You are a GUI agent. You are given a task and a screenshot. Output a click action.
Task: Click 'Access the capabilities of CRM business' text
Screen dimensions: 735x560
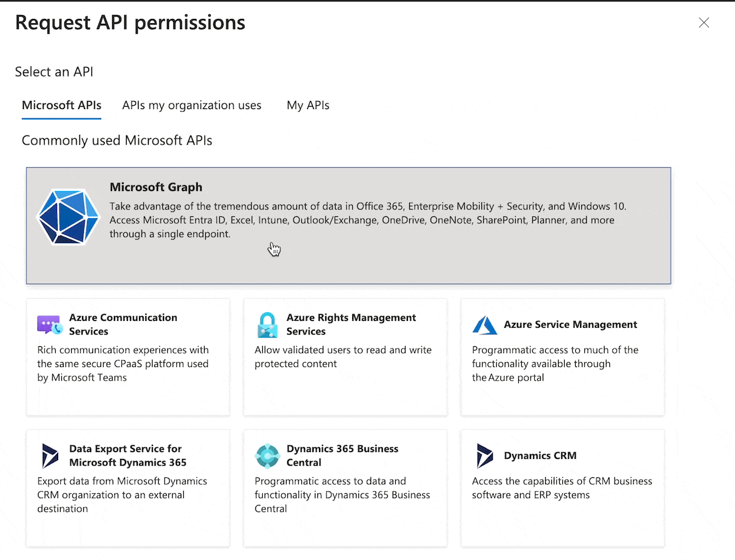click(562, 488)
